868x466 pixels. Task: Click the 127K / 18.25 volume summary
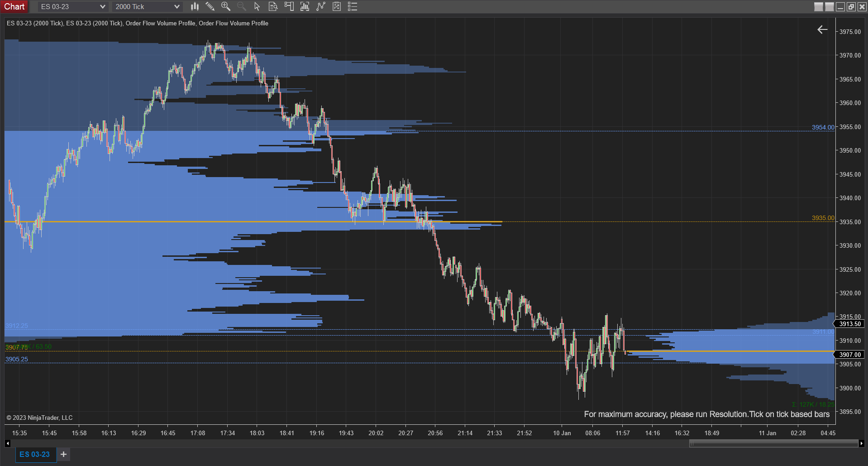point(813,404)
